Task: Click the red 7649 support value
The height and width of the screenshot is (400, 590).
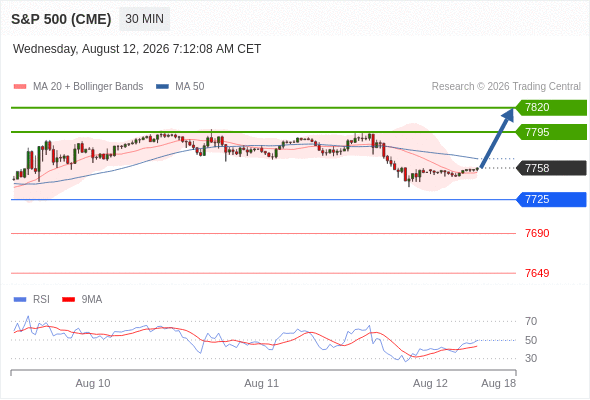Action: 537,273
